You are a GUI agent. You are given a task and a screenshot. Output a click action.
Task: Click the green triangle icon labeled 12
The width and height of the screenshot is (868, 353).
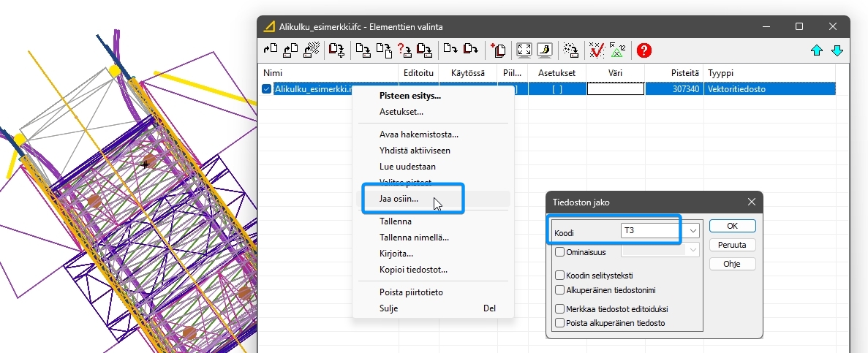click(x=618, y=50)
